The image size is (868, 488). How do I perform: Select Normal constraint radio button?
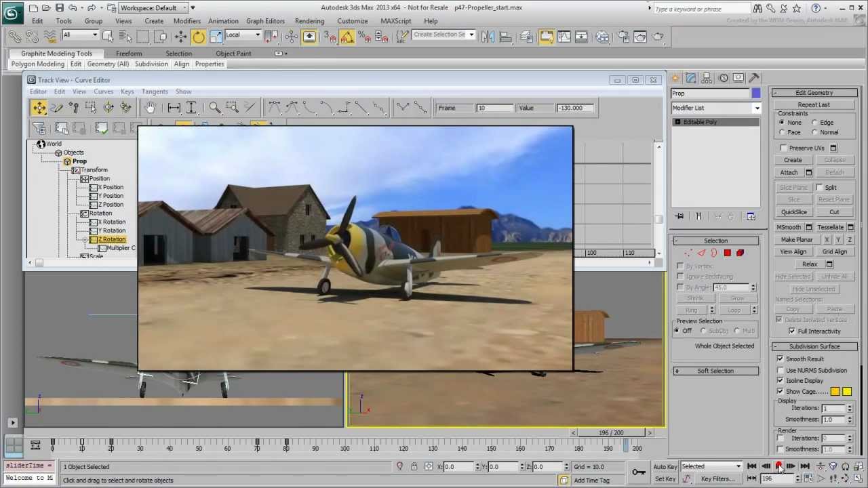(815, 132)
